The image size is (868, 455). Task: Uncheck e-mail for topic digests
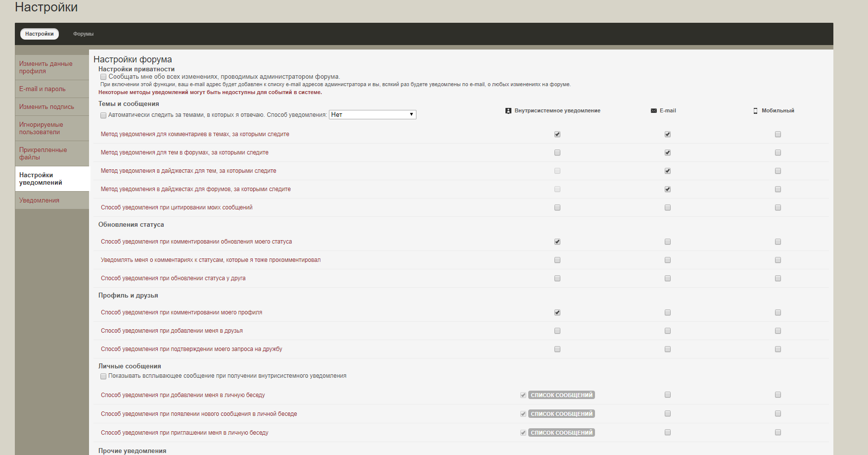coord(668,171)
